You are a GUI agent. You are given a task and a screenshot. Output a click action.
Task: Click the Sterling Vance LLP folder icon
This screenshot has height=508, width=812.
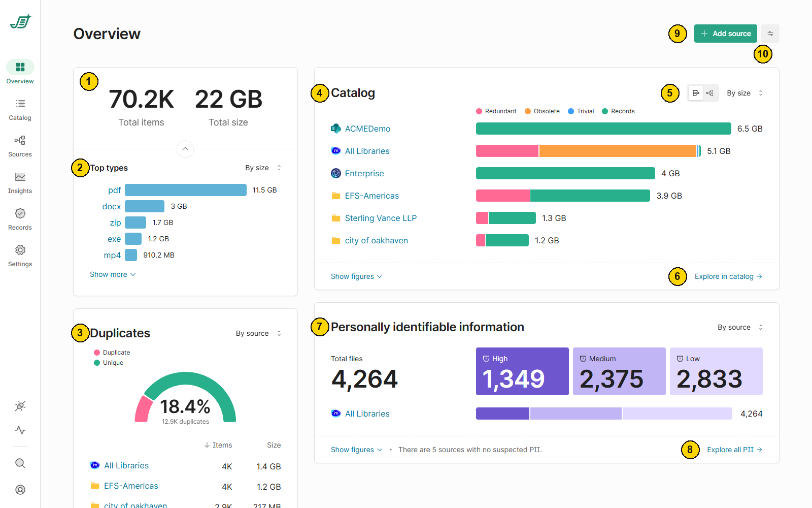(x=335, y=218)
